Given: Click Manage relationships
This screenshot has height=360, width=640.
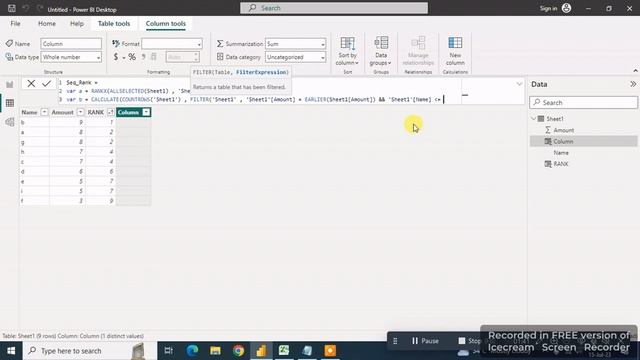Looking at the screenshot, I should tap(418, 51).
